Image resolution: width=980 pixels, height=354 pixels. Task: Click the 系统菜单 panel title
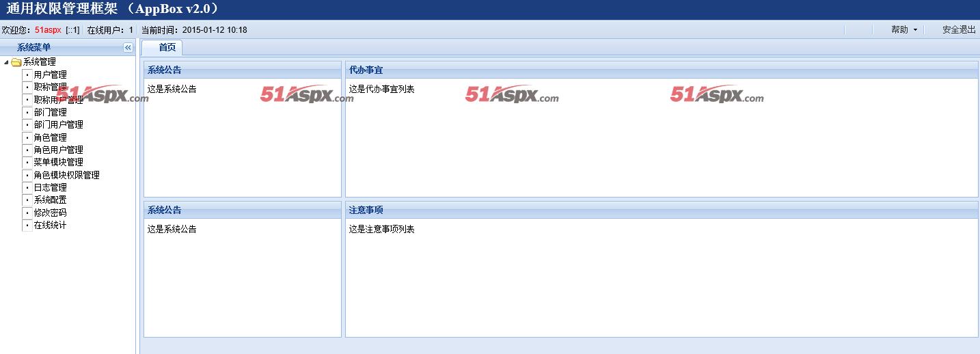(34, 47)
